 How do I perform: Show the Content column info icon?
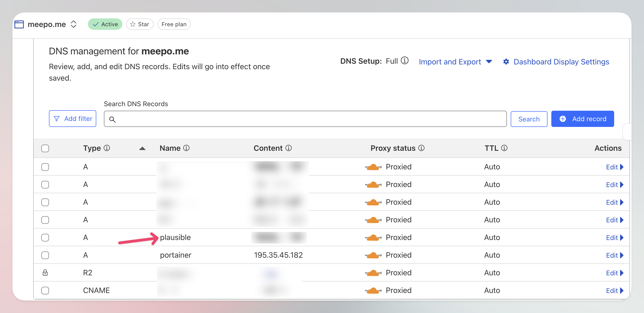289,148
